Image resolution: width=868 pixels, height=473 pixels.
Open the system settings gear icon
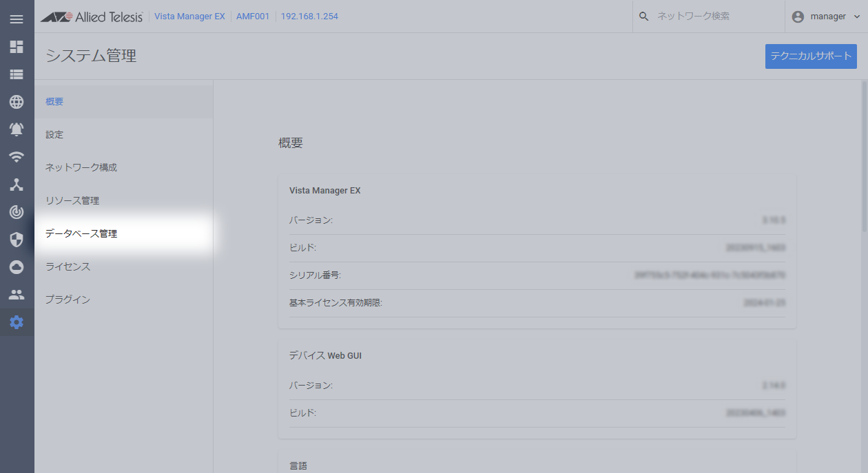17,322
